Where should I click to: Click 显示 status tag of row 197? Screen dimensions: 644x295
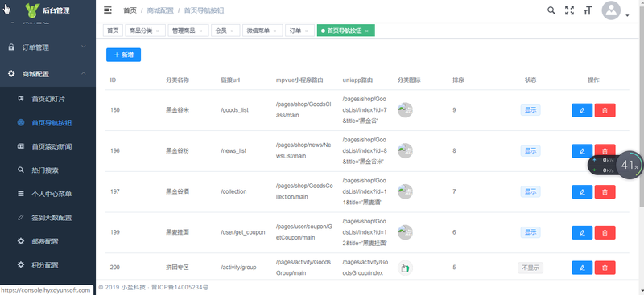530,191
